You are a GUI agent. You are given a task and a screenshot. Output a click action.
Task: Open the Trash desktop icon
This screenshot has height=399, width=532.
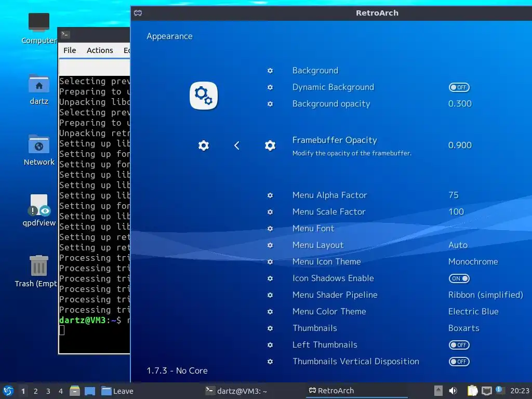coord(38,265)
